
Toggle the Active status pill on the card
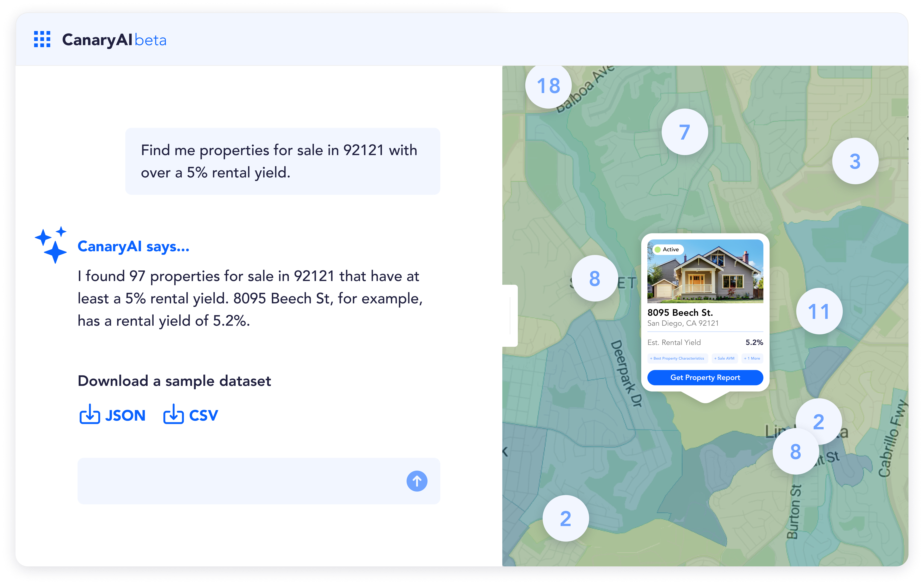pyautogui.click(x=669, y=250)
